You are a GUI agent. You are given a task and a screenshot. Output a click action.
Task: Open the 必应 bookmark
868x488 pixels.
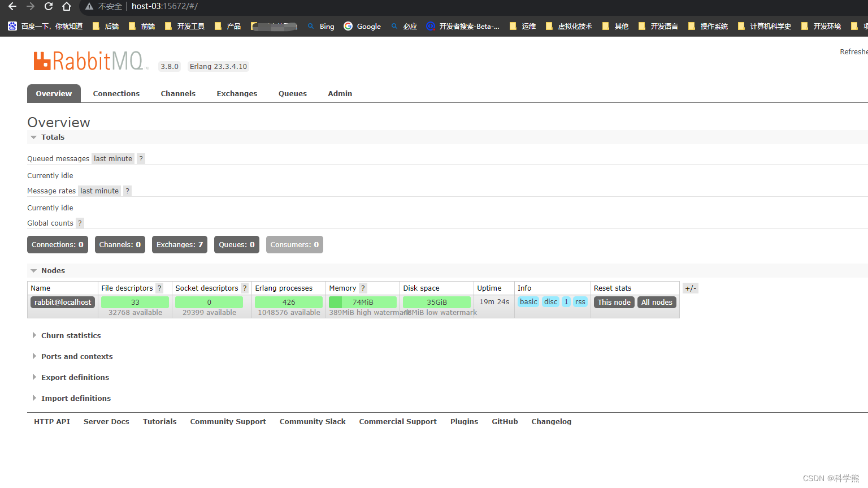point(404,26)
